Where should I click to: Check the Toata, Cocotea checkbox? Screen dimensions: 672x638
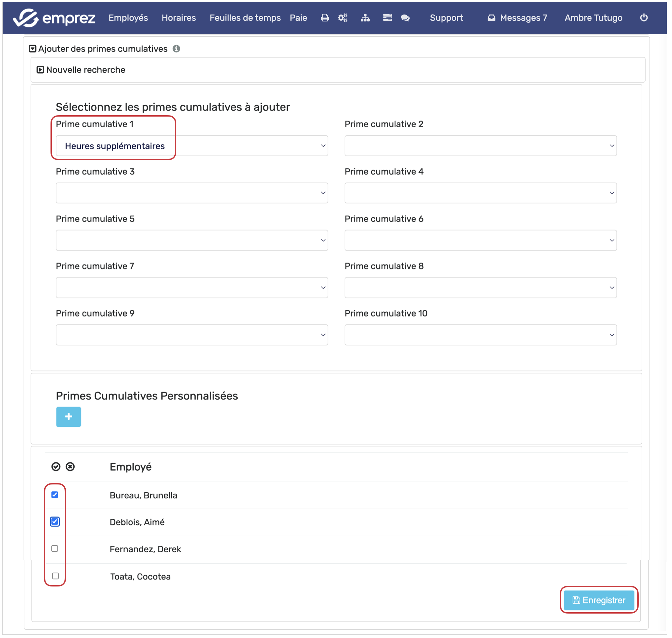click(x=55, y=576)
